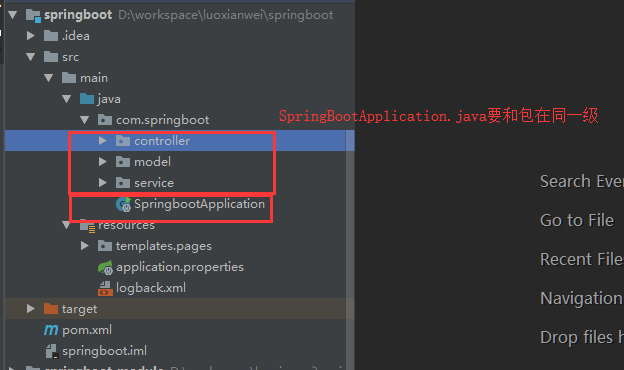Image resolution: width=624 pixels, height=370 pixels.
Task: Select the logback.xml file
Action: 151,288
